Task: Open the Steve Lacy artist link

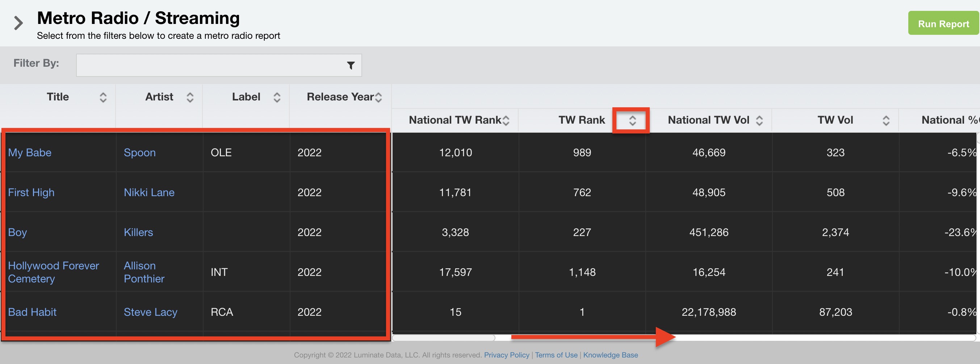Action: point(151,312)
